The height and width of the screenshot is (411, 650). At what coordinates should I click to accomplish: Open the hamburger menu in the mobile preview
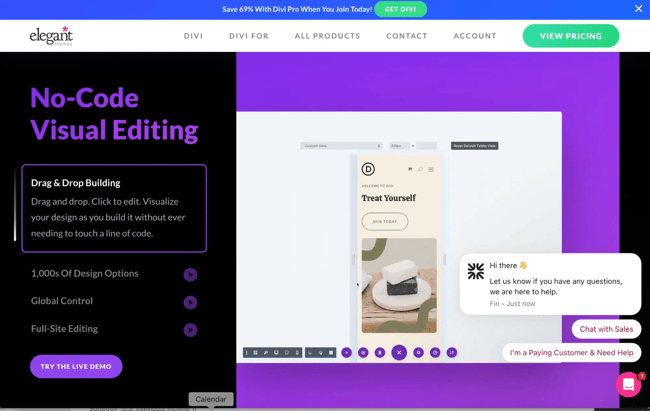tap(431, 169)
